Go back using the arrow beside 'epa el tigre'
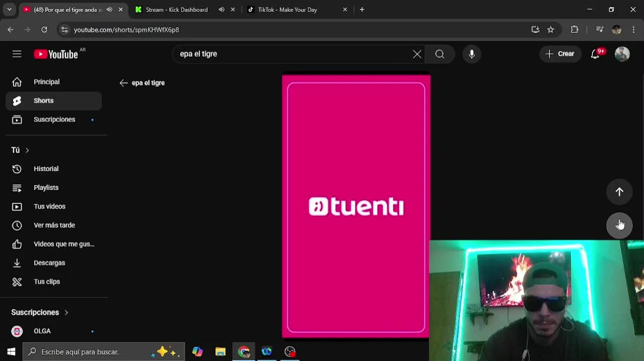Screen dimensions: 644x361 123,83
